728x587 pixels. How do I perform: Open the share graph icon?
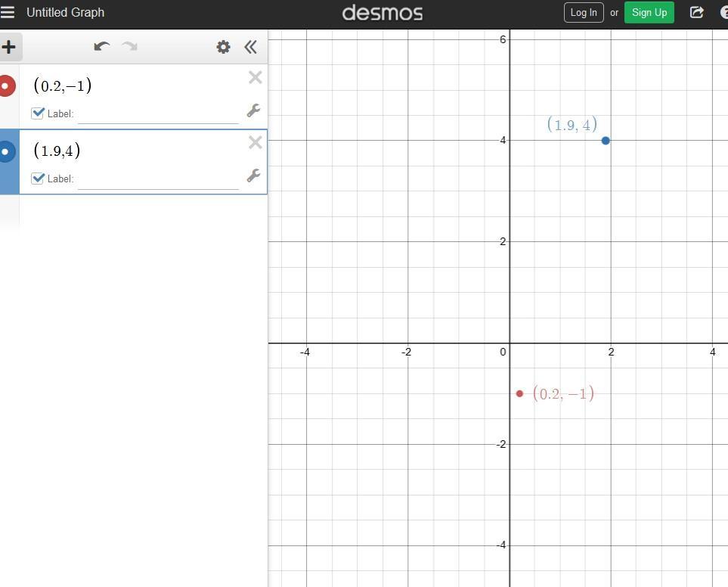click(696, 13)
